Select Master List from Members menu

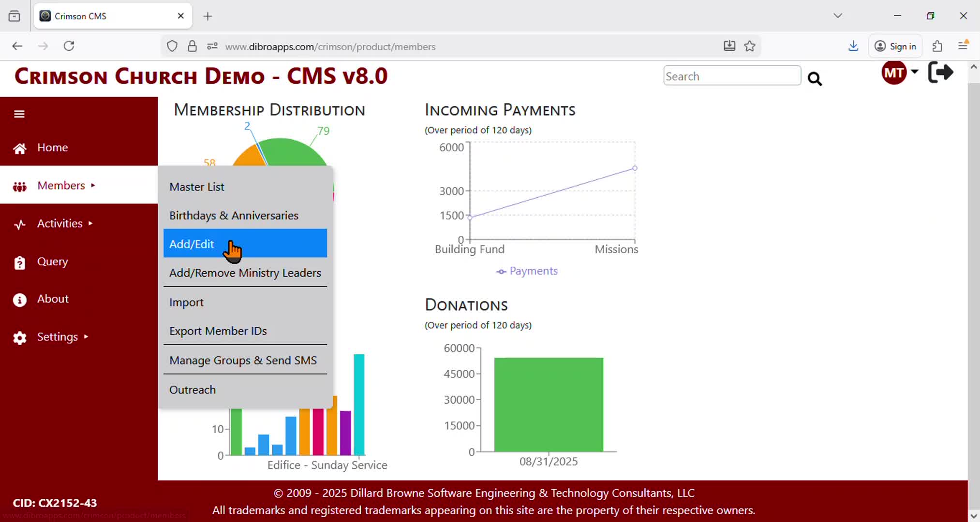(197, 187)
